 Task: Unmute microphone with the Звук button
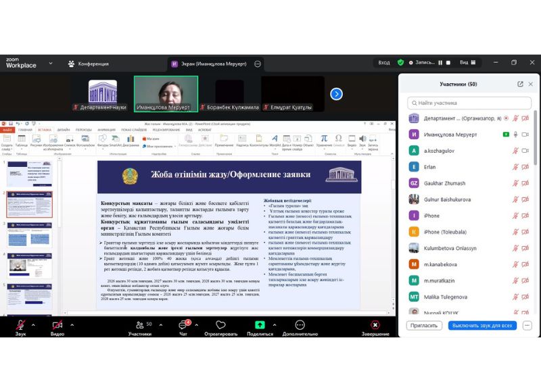pos(20,326)
